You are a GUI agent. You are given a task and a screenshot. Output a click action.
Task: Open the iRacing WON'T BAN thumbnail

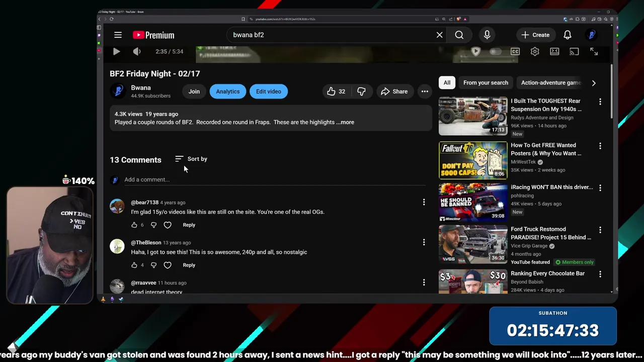pyautogui.click(x=473, y=202)
